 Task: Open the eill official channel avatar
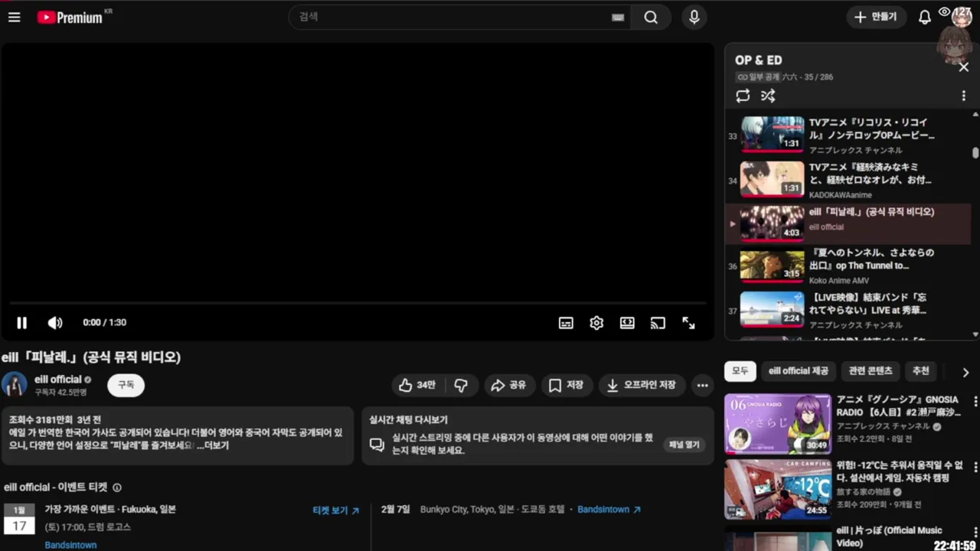coord(14,384)
